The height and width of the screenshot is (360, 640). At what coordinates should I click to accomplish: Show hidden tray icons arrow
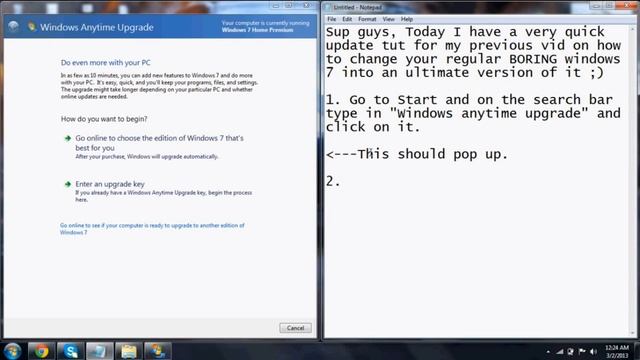click(548, 351)
